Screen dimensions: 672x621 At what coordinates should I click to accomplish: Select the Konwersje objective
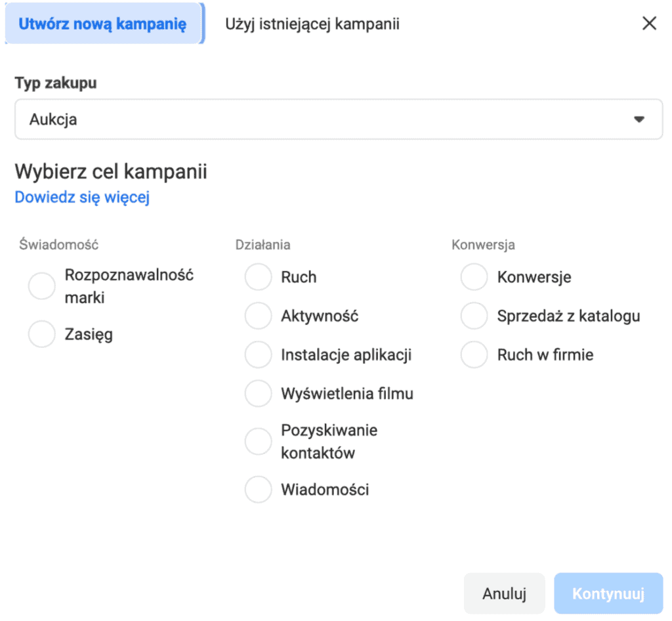(474, 277)
